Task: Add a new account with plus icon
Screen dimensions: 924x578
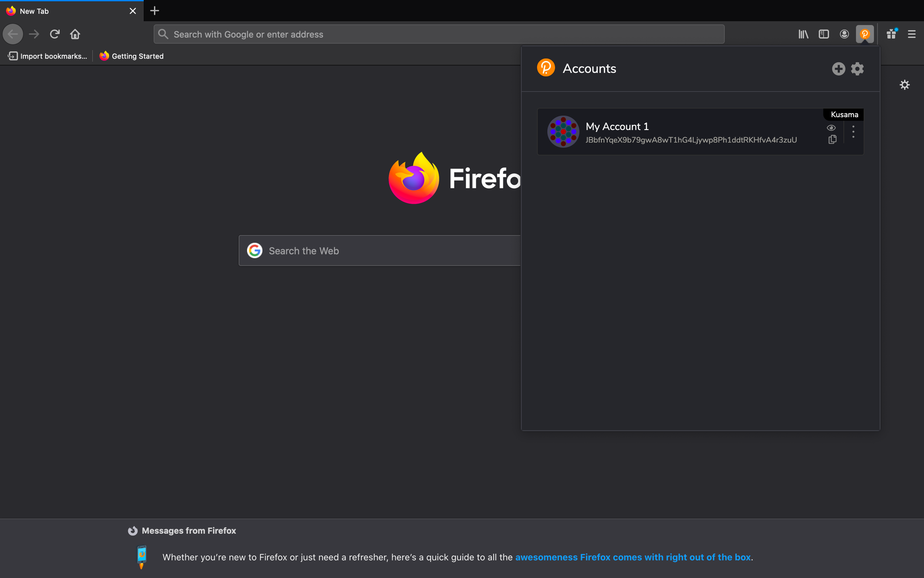Action: pyautogui.click(x=838, y=69)
